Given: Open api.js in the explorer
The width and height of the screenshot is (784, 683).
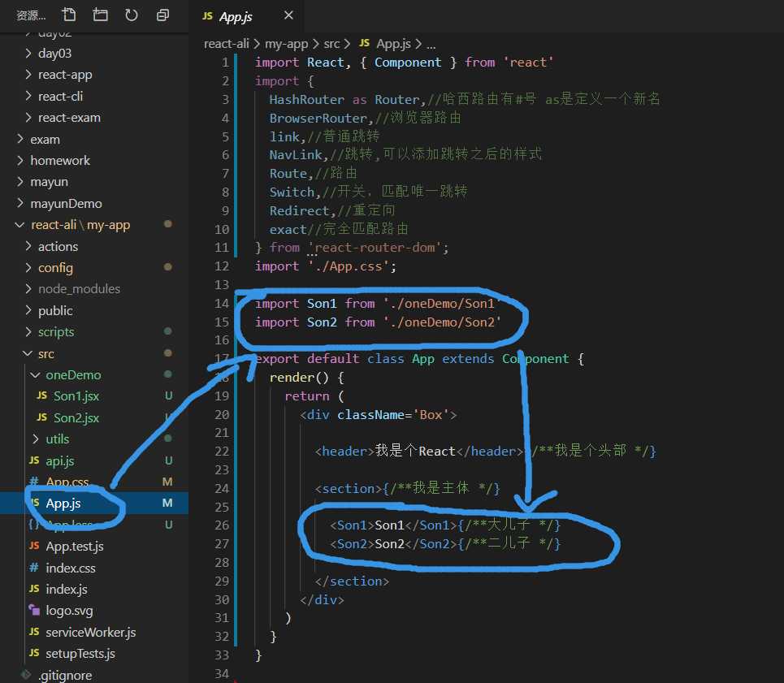Looking at the screenshot, I should click(x=60, y=460).
